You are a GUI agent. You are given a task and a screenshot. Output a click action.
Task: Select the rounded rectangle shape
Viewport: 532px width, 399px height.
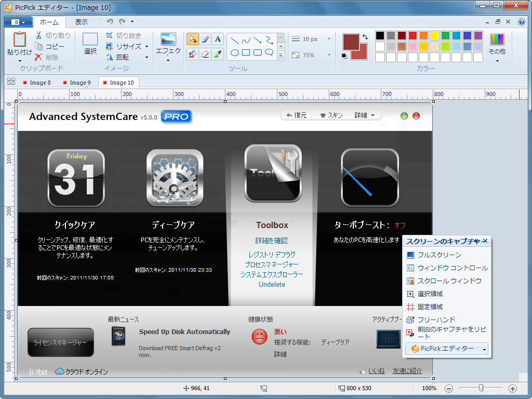point(258,53)
